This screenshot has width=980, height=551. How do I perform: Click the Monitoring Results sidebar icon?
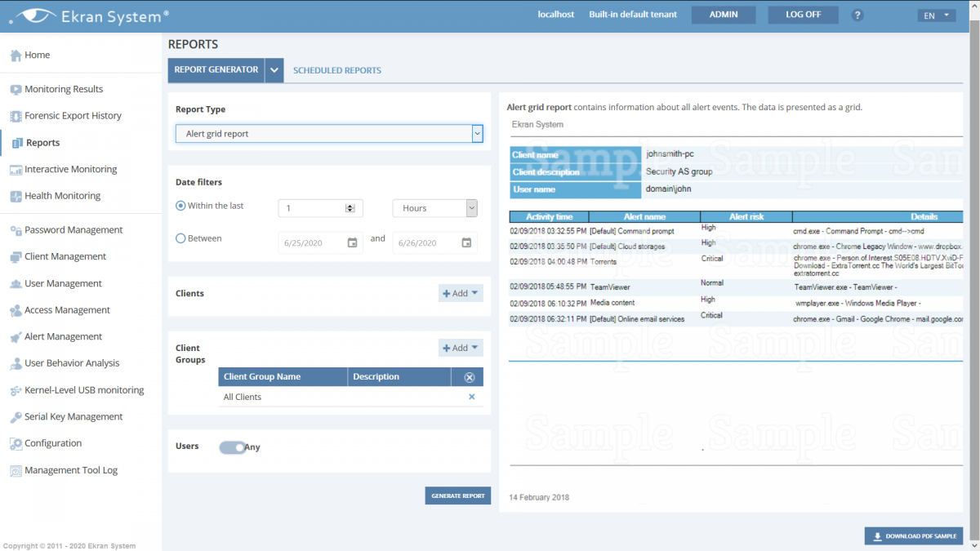coord(16,89)
